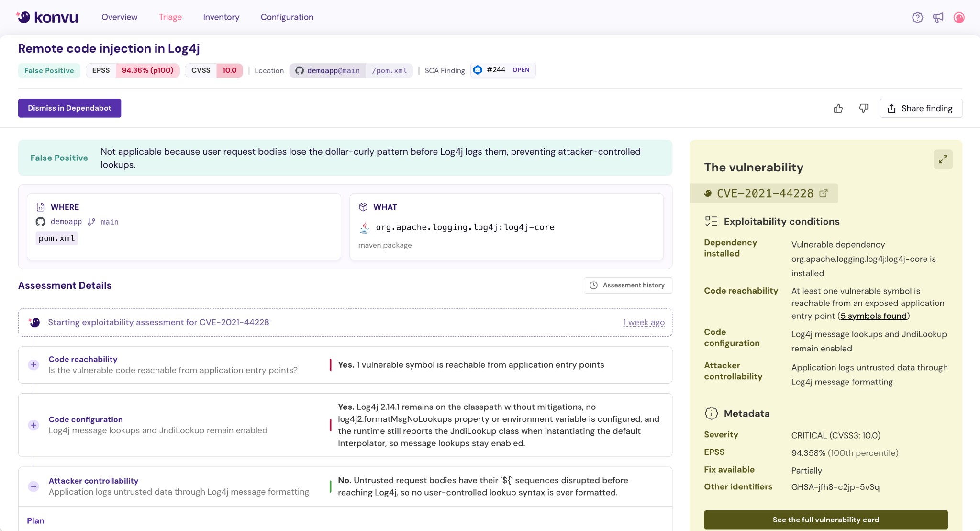
Task: Open the user profile avatar
Action: (x=958, y=18)
